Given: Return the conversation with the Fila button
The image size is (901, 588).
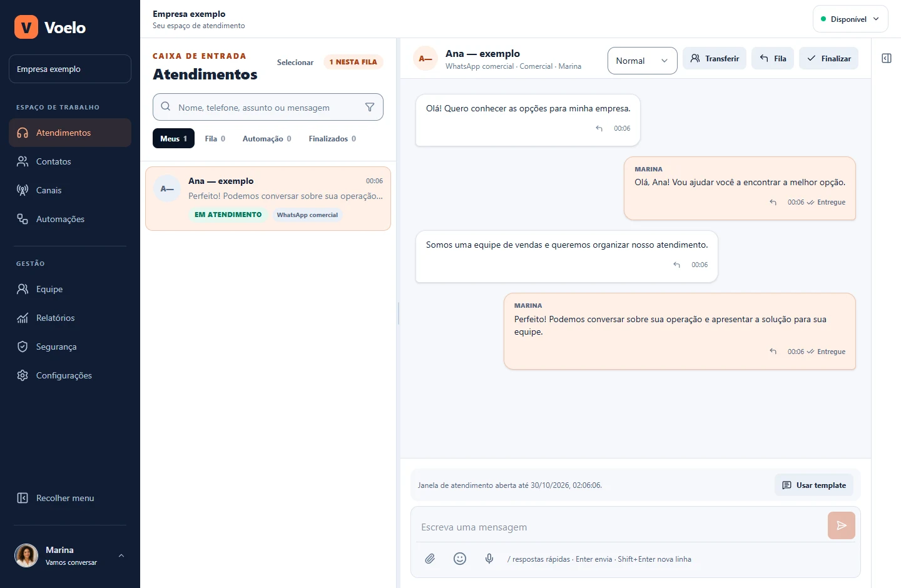Looking at the screenshot, I should tap(773, 58).
